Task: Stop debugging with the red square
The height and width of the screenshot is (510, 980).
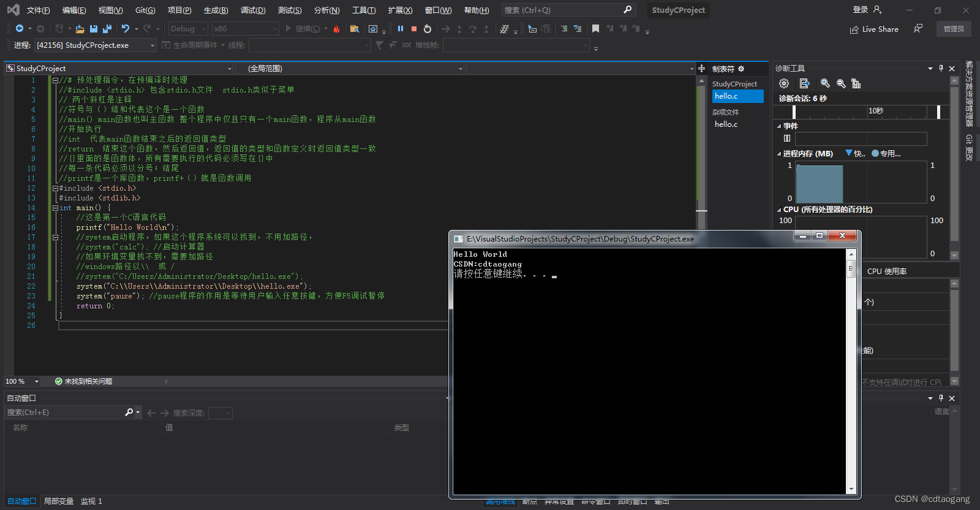Action: click(414, 29)
